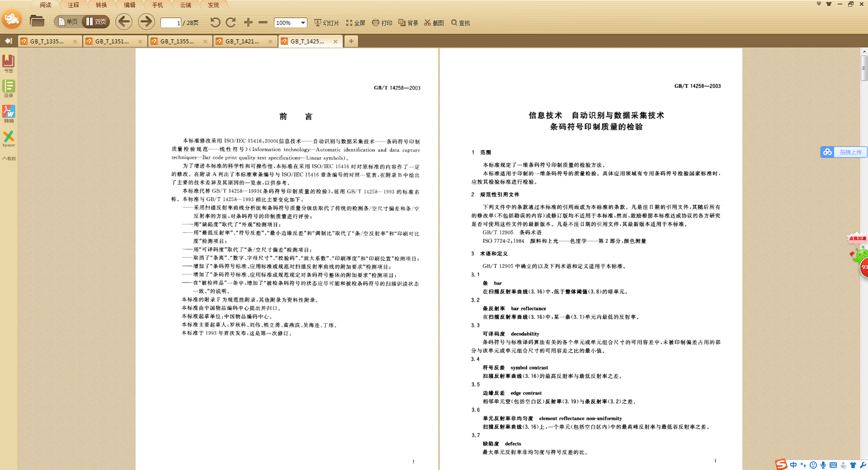
Task: Collapse the tab bar left arrow panel
Action: [8, 41]
